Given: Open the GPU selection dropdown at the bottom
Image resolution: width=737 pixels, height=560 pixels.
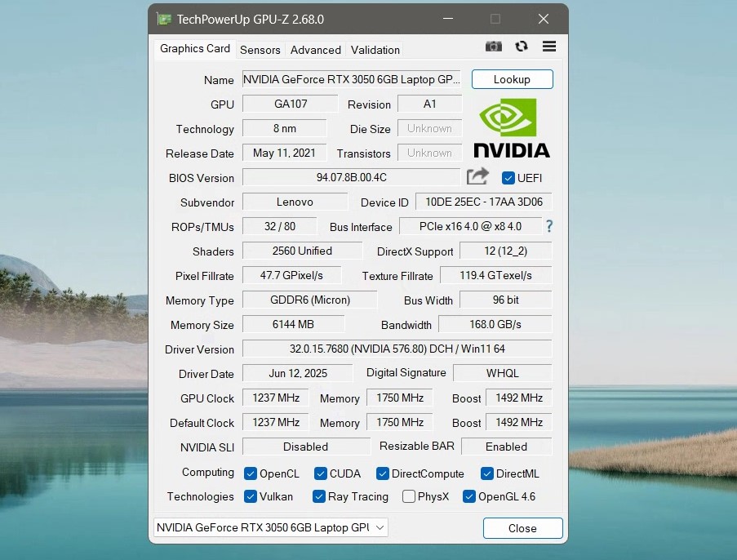Looking at the screenshot, I should pos(378,527).
